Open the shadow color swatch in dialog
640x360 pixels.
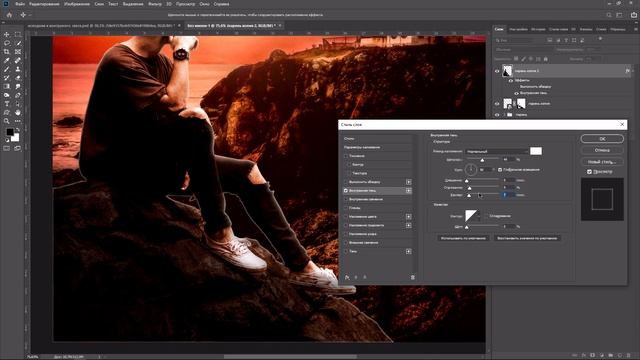point(536,151)
